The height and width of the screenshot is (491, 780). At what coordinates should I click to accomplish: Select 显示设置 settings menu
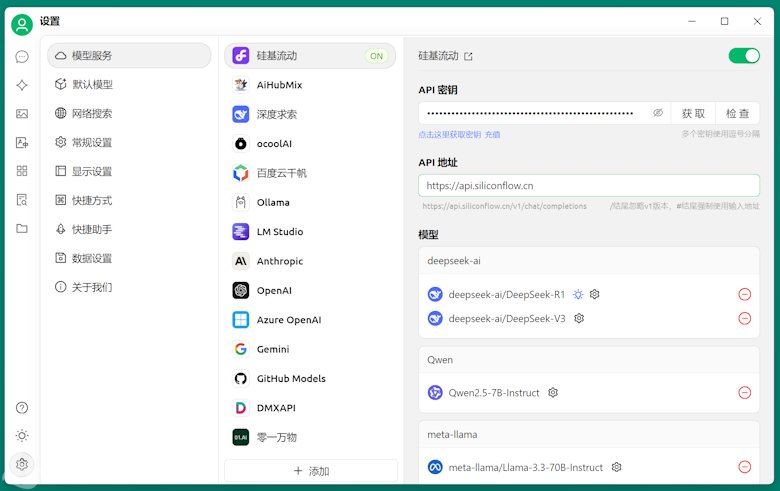pos(129,171)
